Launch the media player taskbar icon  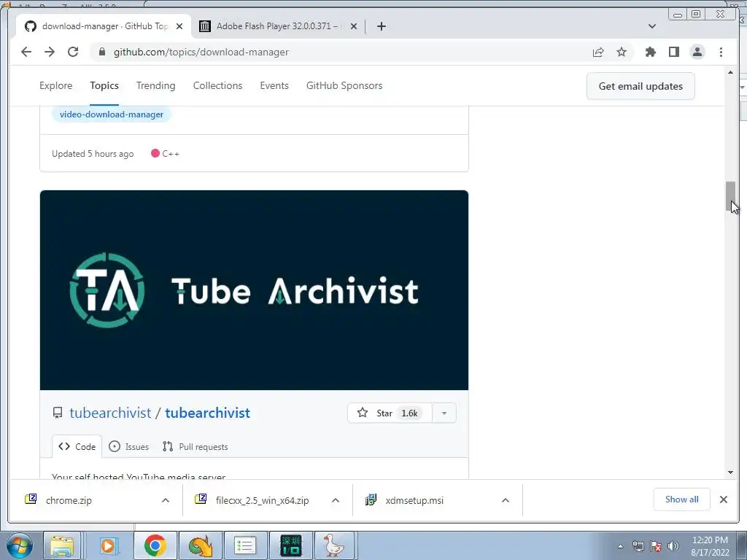[108, 545]
